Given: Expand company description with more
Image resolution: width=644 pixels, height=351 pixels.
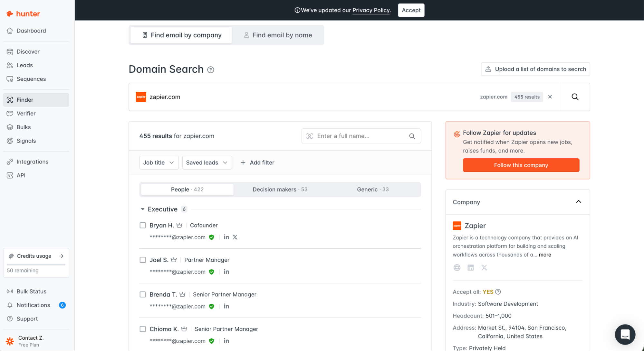Looking at the screenshot, I should tap(545, 255).
